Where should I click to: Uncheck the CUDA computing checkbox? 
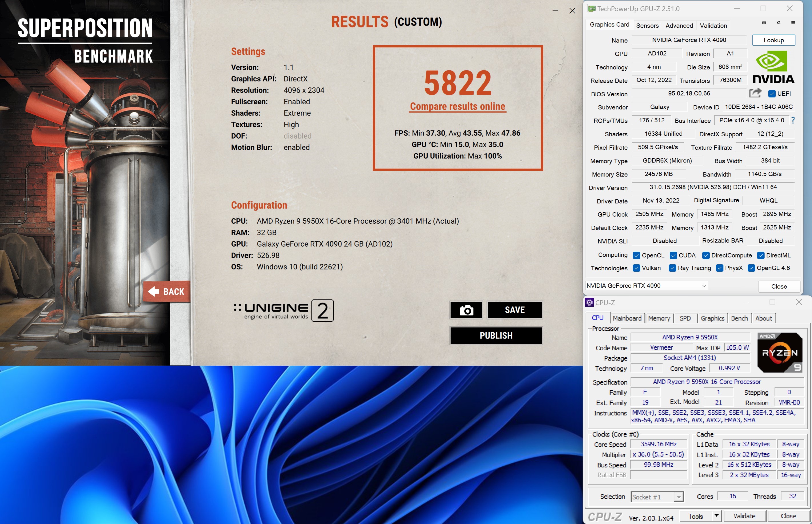673,255
